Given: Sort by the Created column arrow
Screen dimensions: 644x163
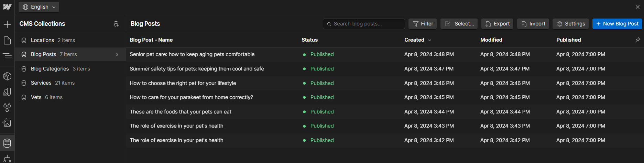Looking at the screenshot, I should click(x=429, y=40).
